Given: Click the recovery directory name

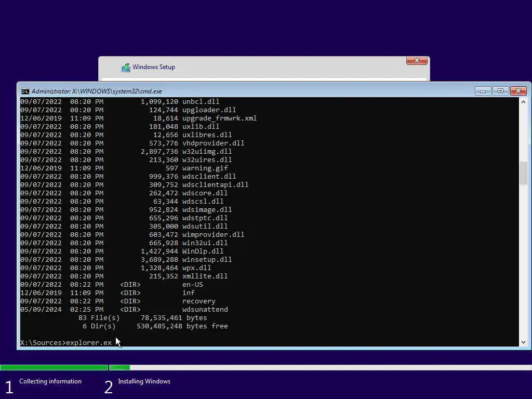Looking at the screenshot, I should (199, 301).
